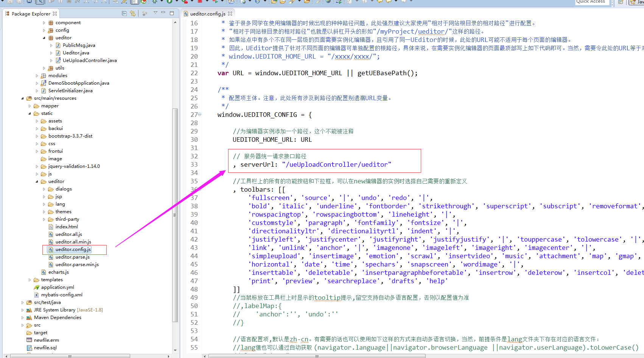Click the editor horizontal scrollbar thumb
The image size is (644, 358).
click(317, 356)
